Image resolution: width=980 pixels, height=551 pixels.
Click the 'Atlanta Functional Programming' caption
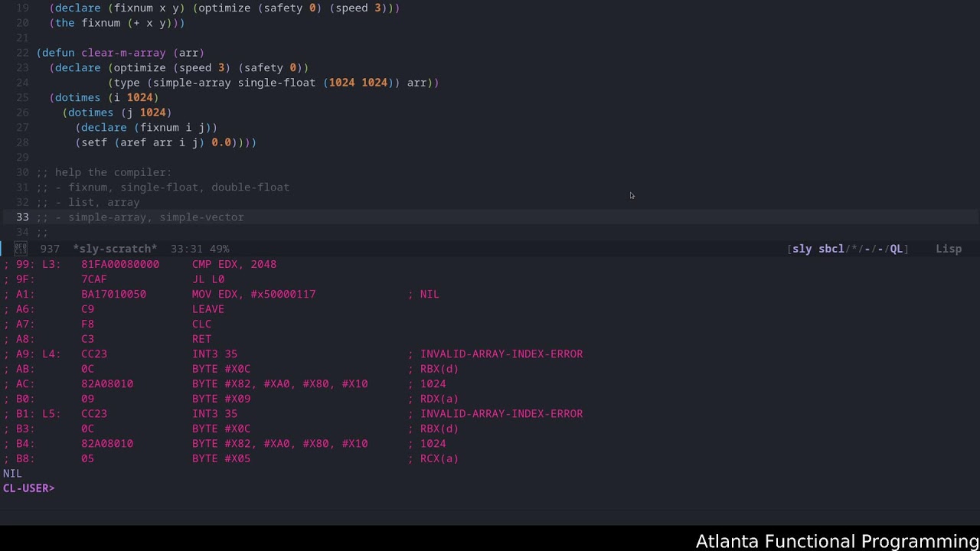pyautogui.click(x=838, y=541)
